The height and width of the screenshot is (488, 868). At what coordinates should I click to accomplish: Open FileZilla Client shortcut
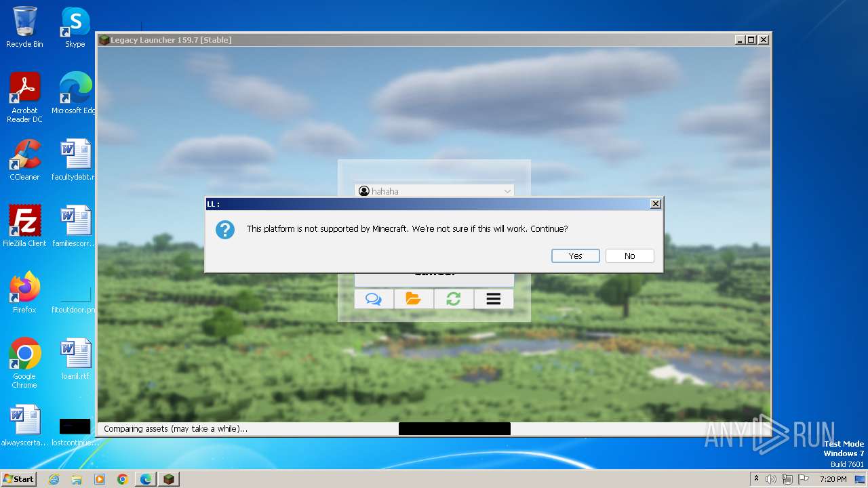24,226
